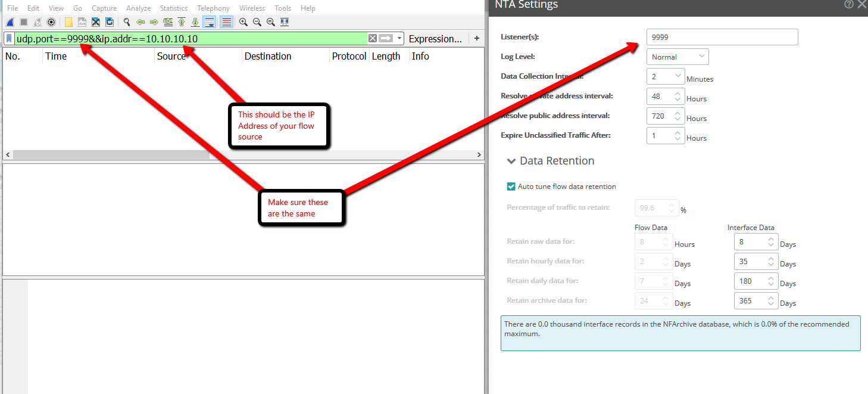The width and height of the screenshot is (868, 394).
Task: Open the Log Level dropdown
Action: [x=677, y=57]
